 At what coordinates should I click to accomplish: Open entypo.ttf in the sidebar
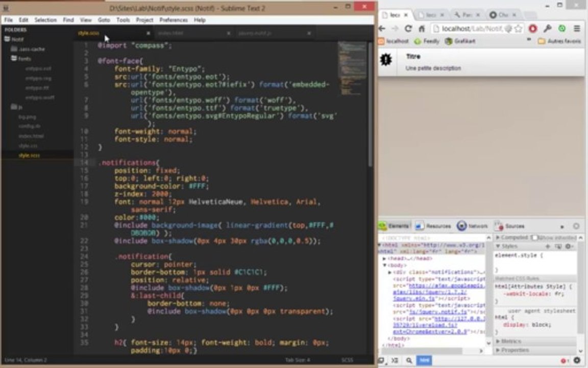click(x=37, y=88)
